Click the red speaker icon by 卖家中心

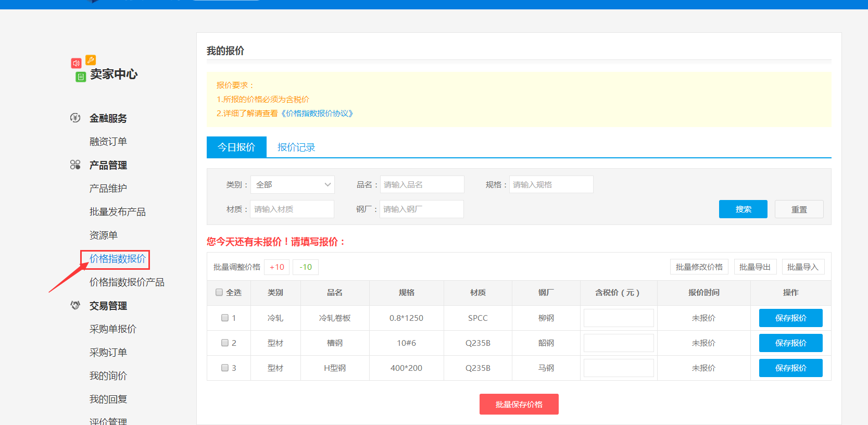(x=76, y=63)
